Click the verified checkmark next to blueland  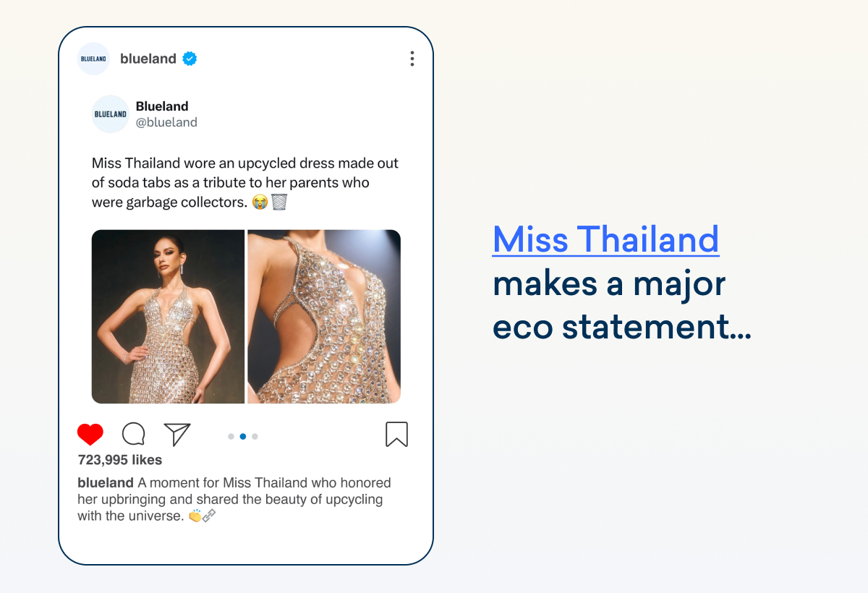(189, 59)
